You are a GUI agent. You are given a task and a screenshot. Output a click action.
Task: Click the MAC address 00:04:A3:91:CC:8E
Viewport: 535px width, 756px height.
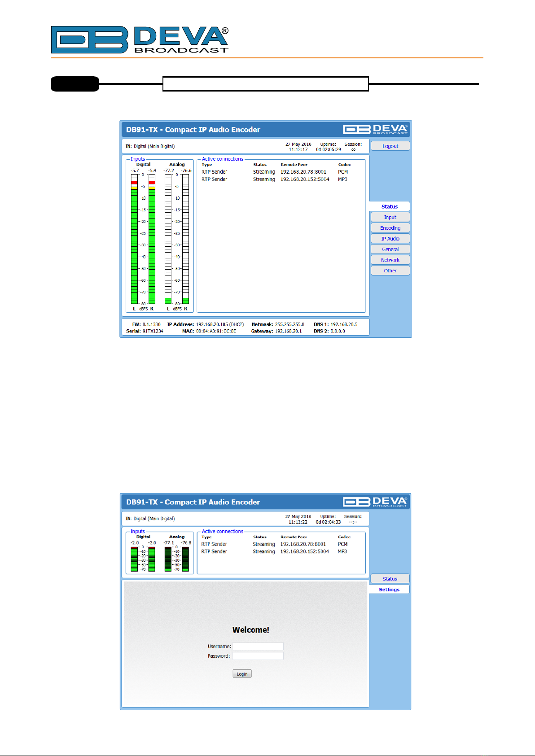[x=216, y=331]
